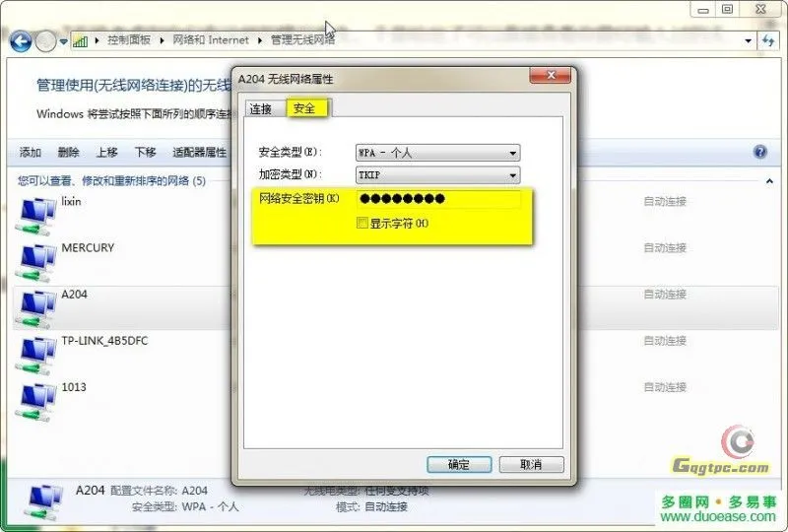The height and width of the screenshot is (532, 788).
Task: Open the dropdown arrow after 网络和 Internet breadcrumb
Action: coord(260,40)
